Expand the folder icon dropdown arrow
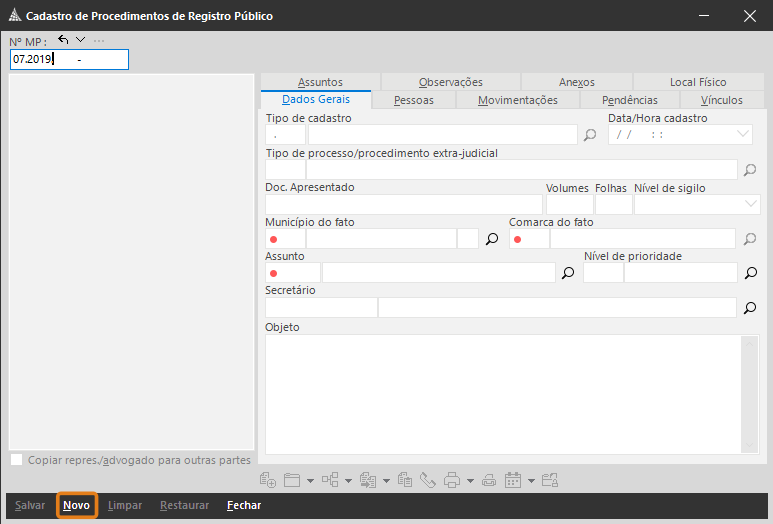Viewport: 773px width, 524px height. (x=310, y=481)
